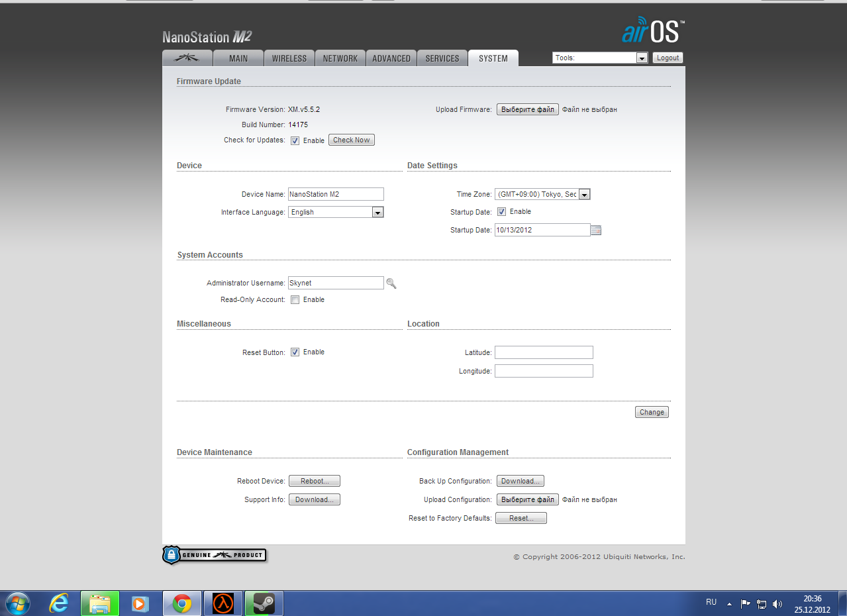Select the SYSTEM tab
The width and height of the screenshot is (847, 616).
[x=493, y=58]
